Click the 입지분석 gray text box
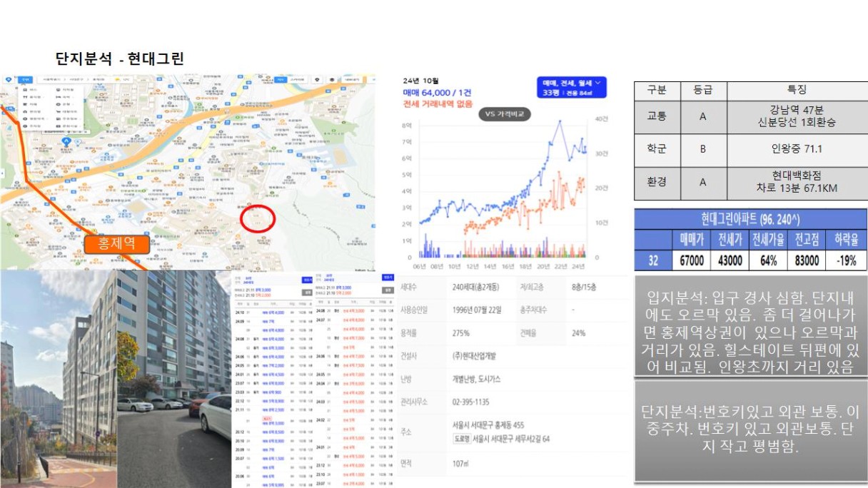This screenshot has width=868, height=488. coord(750,325)
